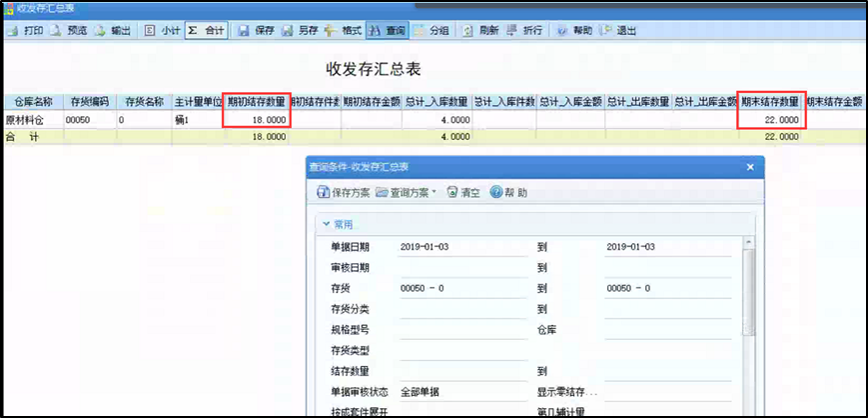
Task: Click the 显示零结存 field
Action: pyautogui.click(x=668, y=392)
